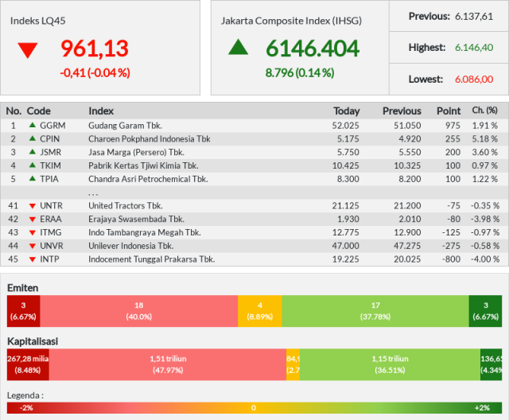Image resolution: width=509 pixels, height=420 pixels.
Task: Click the red down arrow next to ITMG
Action: pos(33,233)
